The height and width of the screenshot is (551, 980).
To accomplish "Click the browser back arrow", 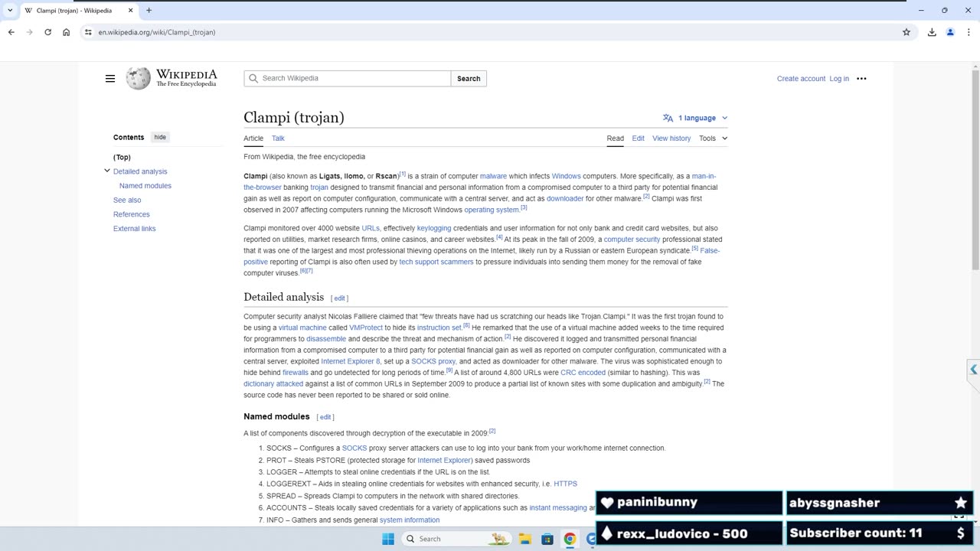I will click(x=11, y=32).
